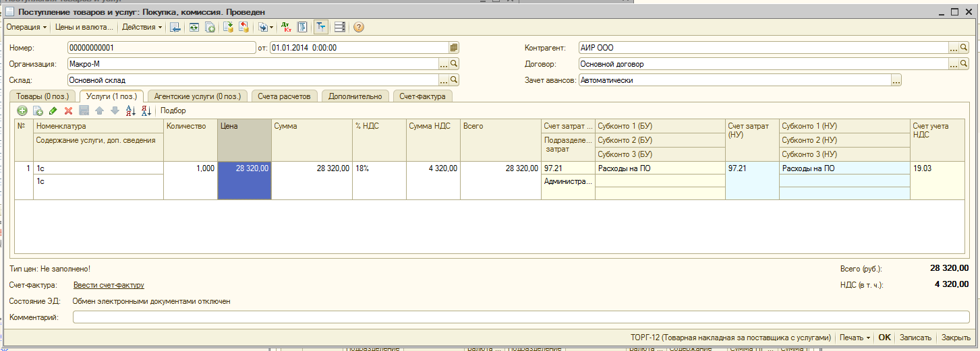980x351 pixels.
Task: Switch to the Товары (0 поз.) tab
Action: click(x=42, y=96)
